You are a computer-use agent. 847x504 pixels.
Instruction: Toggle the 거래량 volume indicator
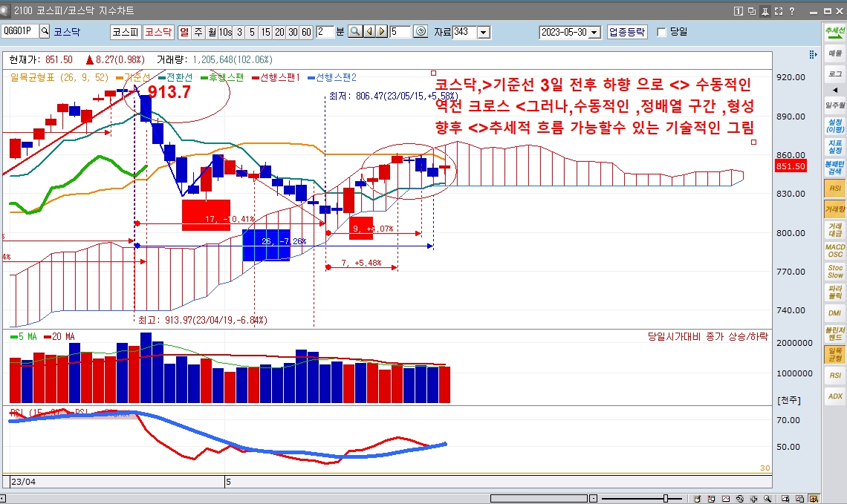pyautogui.click(x=834, y=209)
